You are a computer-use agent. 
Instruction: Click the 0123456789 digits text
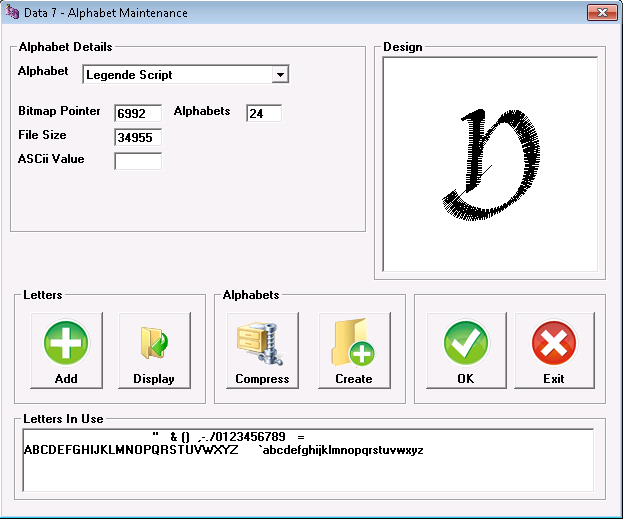click(250, 437)
